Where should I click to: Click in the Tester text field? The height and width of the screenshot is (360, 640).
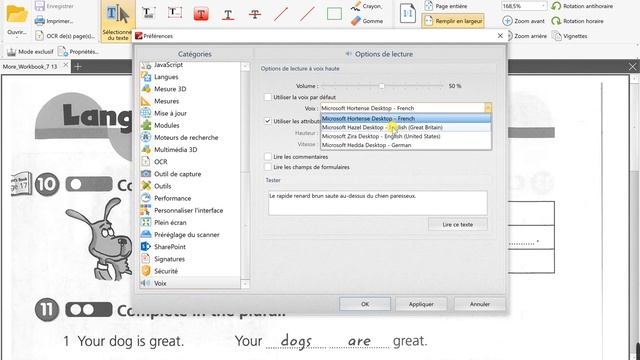tap(378, 203)
